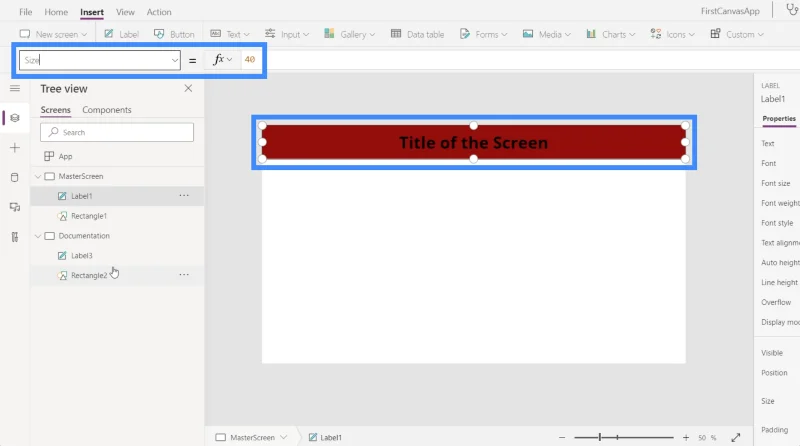
Task: Click the fit to window icon
Action: point(736,437)
